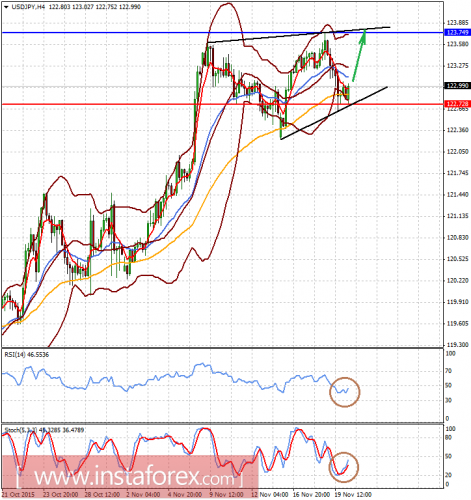Select the 21 Oct 2015 date label
The width and height of the screenshot is (471, 500).
(18, 494)
